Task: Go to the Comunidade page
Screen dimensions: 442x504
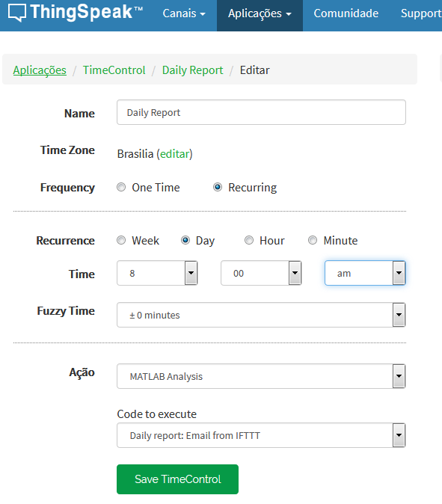Action: click(x=346, y=13)
